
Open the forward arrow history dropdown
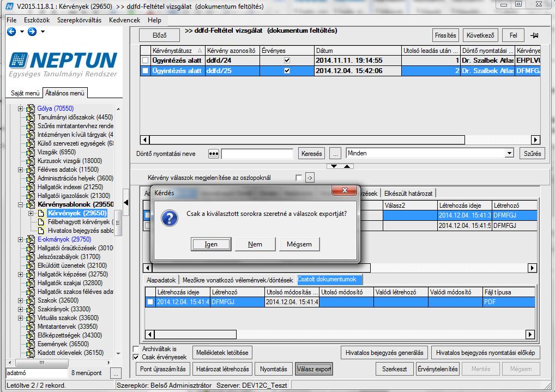tap(43, 32)
